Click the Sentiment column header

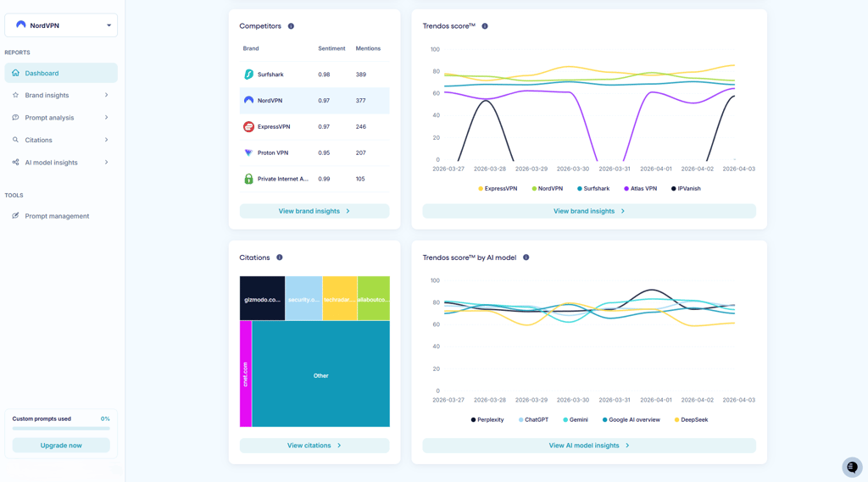tap(331, 48)
